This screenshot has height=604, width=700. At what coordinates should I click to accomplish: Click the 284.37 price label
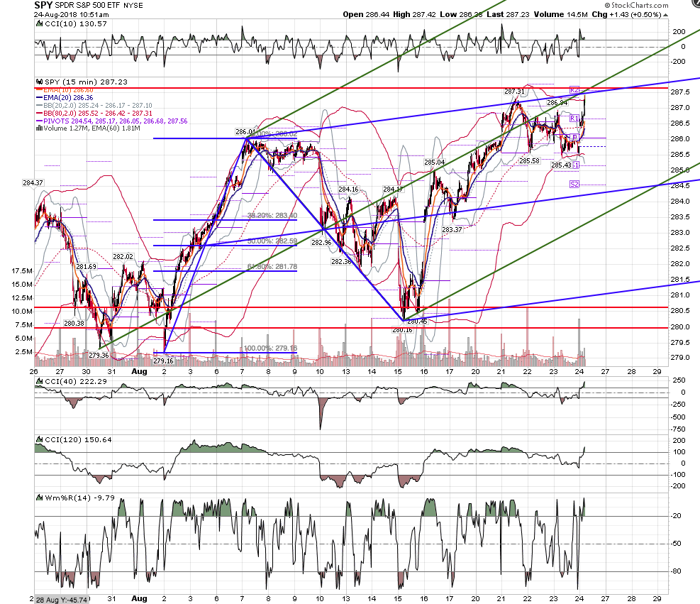(x=33, y=182)
